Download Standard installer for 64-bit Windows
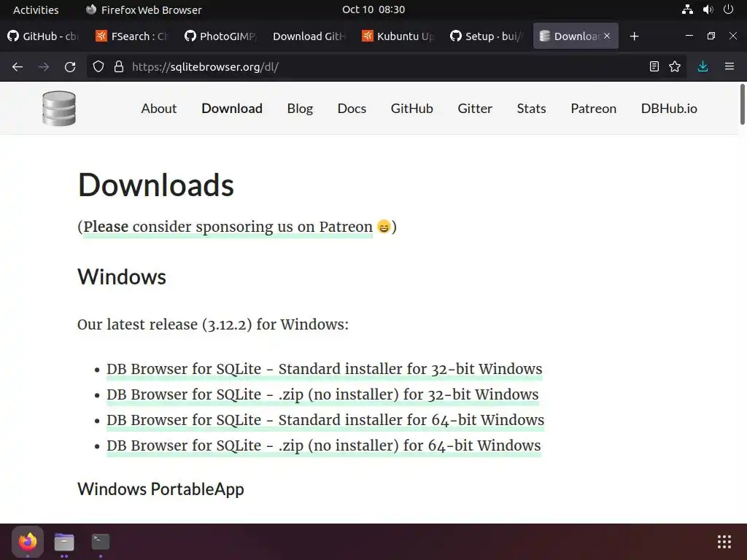This screenshot has height=560, width=747. tap(325, 420)
